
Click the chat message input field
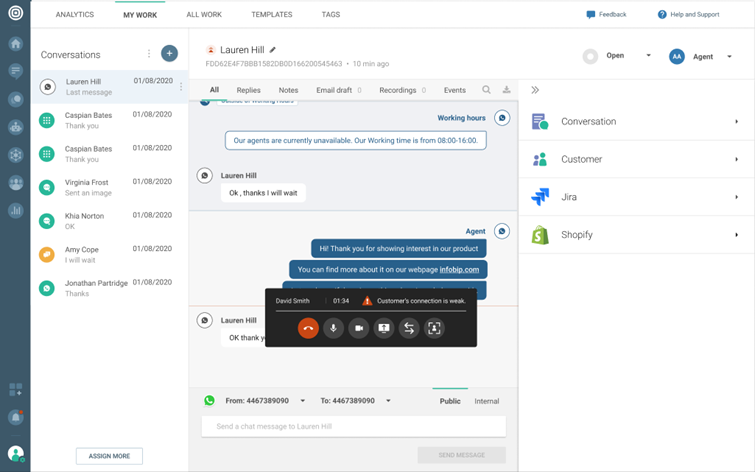(353, 427)
